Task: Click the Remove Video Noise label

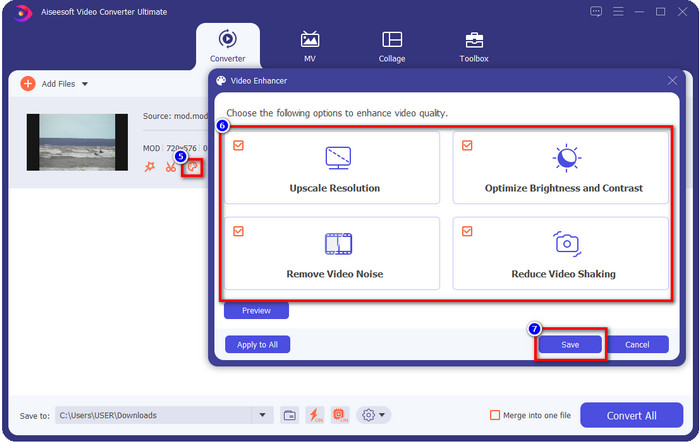Action: click(335, 274)
